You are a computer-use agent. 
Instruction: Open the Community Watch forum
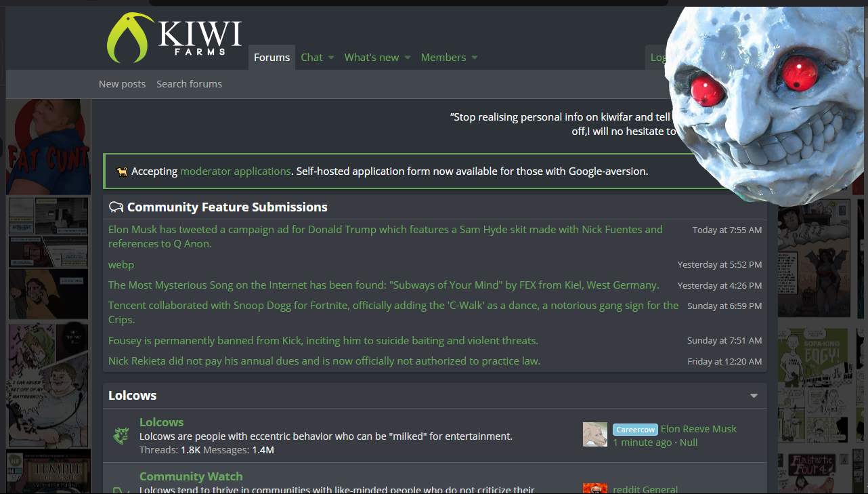(191, 476)
